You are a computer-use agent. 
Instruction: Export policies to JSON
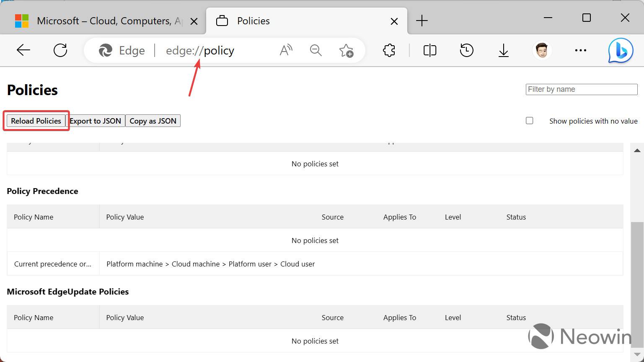tap(96, 121)
